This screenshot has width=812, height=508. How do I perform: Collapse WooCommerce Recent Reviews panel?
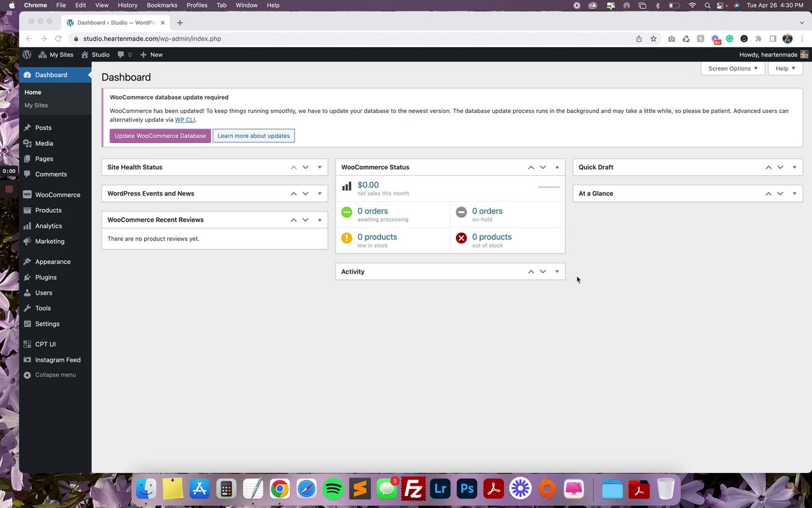(x=320, y=220)
